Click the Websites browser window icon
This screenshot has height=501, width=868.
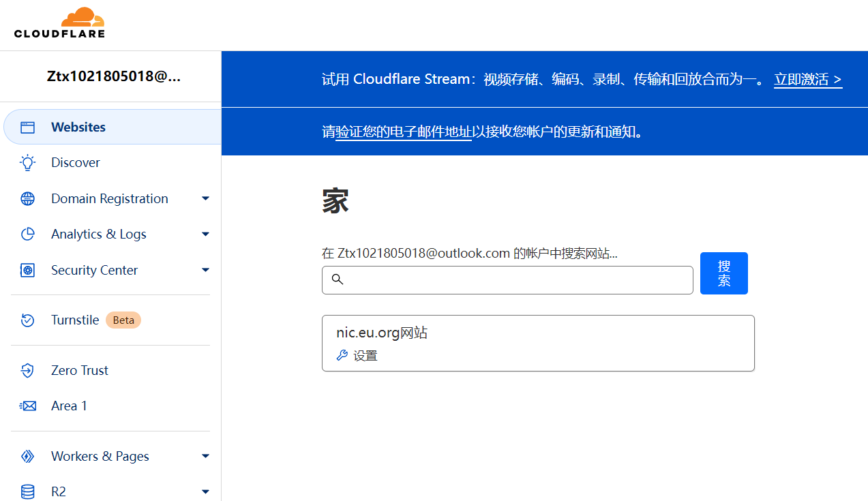(x=27, y=127)
